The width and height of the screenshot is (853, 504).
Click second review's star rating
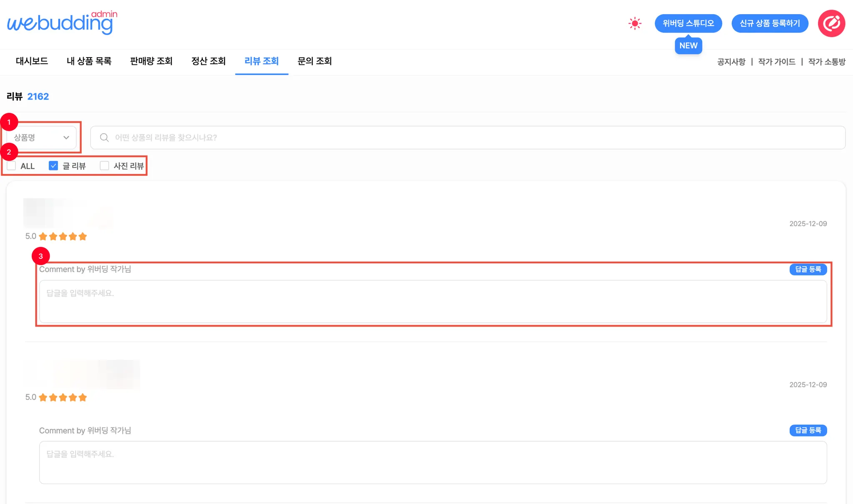coord(62,397)
